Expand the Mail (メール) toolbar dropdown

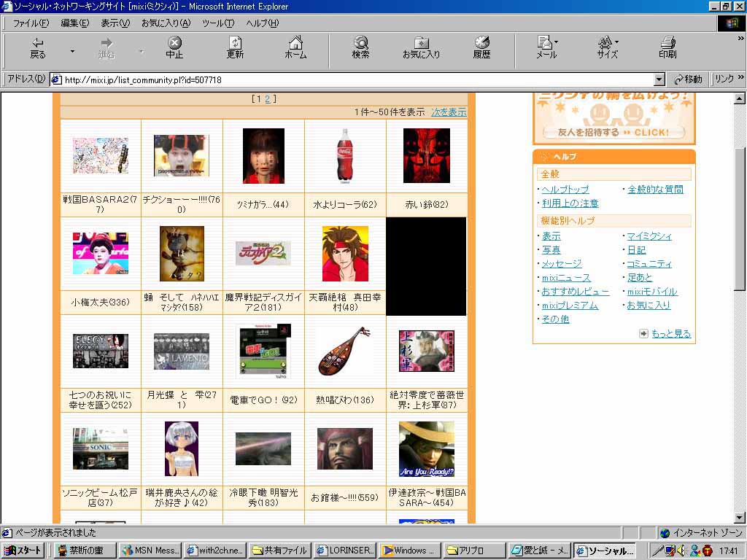coord(557,42)
